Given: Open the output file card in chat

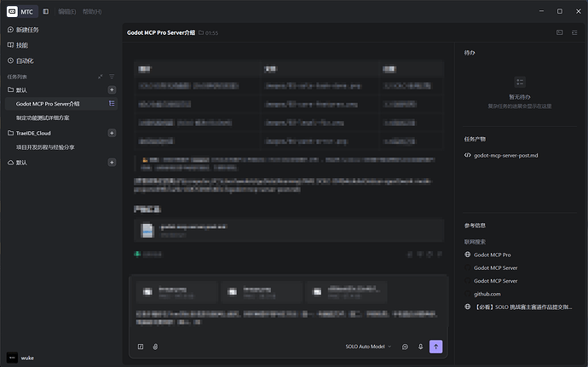Looking at the screenshot, I should [289, 230].
